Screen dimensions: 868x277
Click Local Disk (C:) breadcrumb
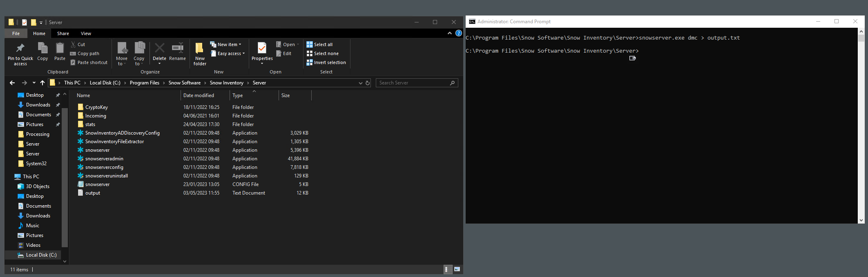click(105, 83)
